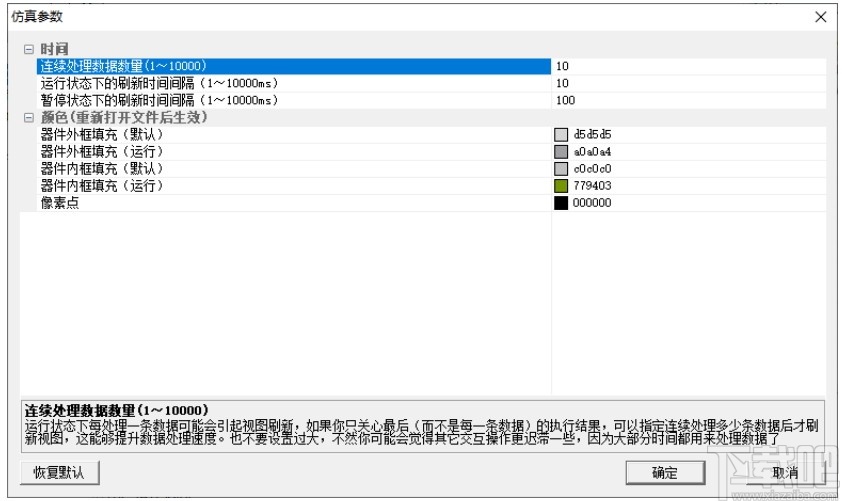Collapse the 颜色(重新打开文件后生效) group
The height and width of the screenshot is (501, 842).
pyautogui.click(x=29, y=118)
